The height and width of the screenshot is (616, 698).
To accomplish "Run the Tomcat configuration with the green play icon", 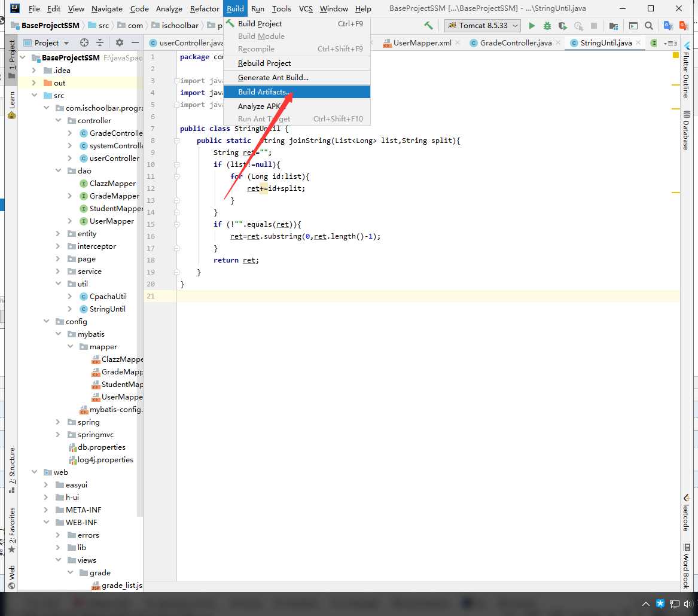I will coord(532,26).
